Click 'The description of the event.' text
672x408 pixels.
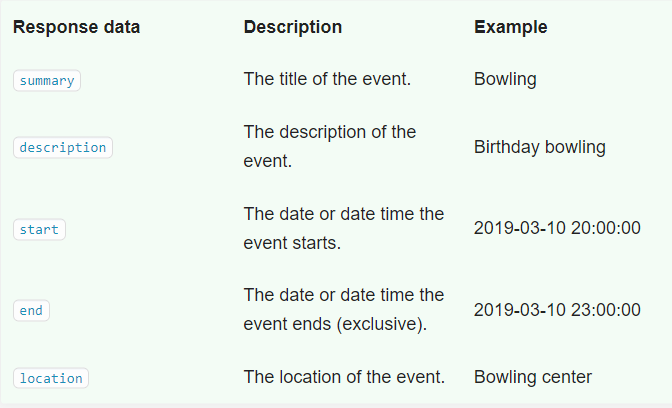[x=330, y=147]
